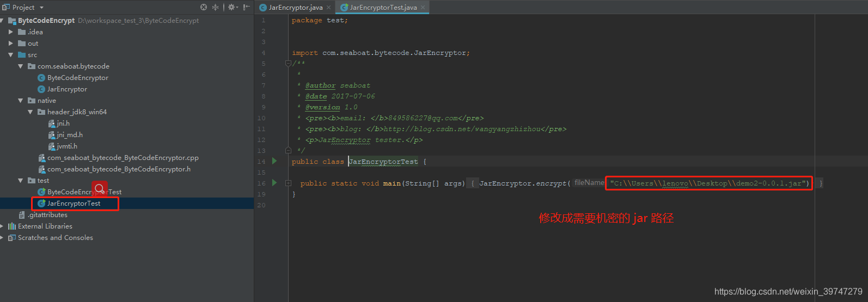Collapse the test package
Viewport: 868px width, 302px height.
[x=21, y=181]
